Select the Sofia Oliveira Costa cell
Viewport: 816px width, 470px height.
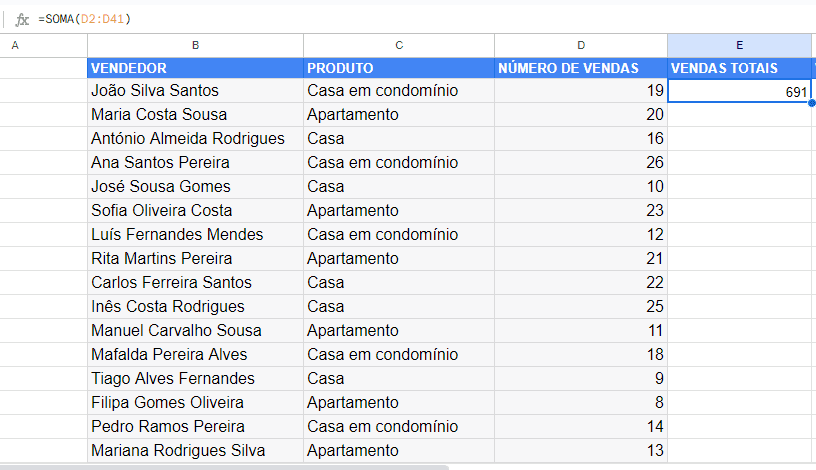point(195,211)
